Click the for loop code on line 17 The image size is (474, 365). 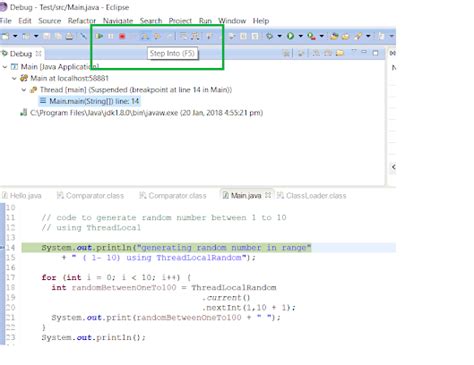pyautogui.click(x=116, y=277)
